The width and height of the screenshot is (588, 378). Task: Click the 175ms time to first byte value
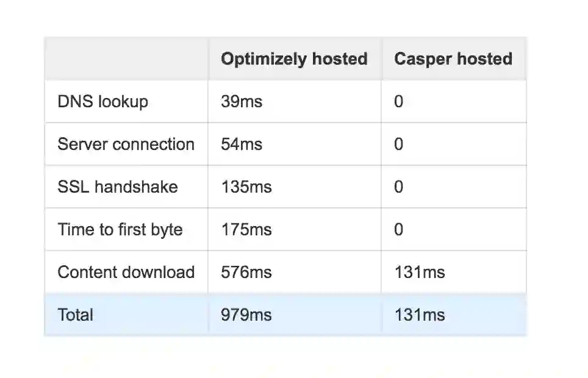point(246,230)
